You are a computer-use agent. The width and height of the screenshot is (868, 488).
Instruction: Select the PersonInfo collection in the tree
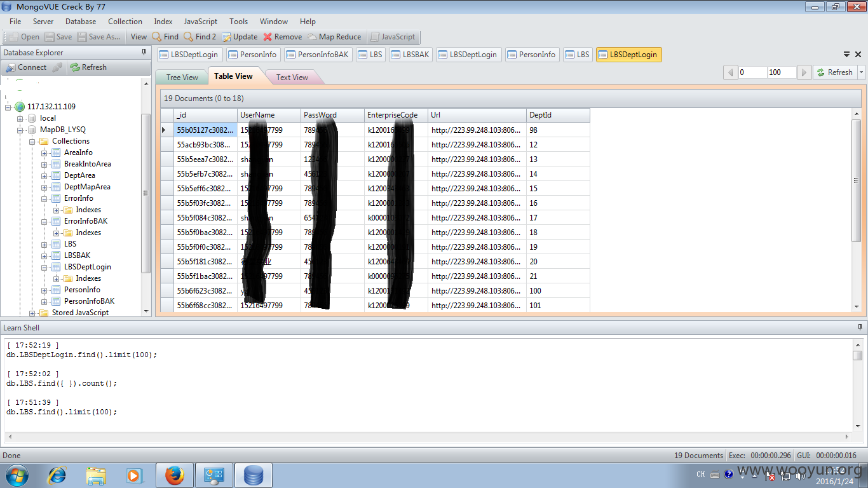pos(82,290)
